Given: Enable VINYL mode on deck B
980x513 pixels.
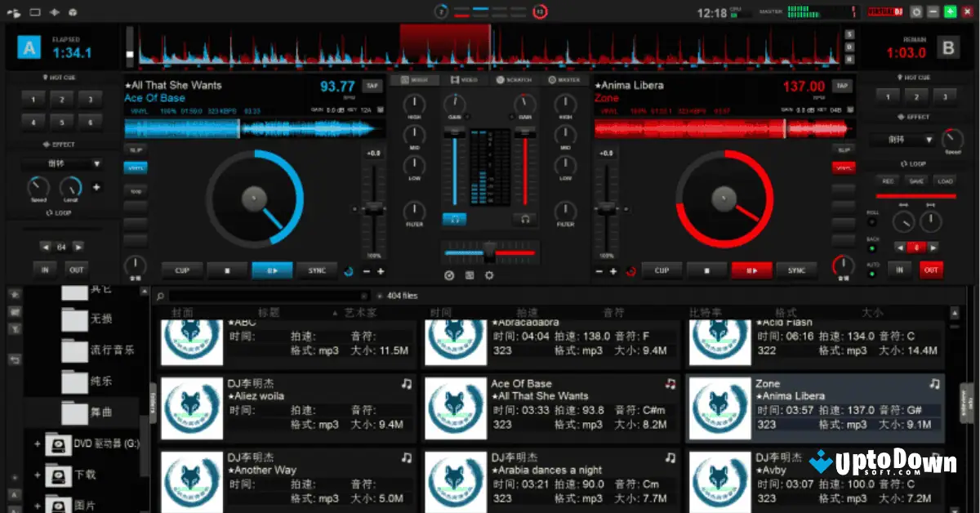Looking at the screenshot, I should pos(844,167).
